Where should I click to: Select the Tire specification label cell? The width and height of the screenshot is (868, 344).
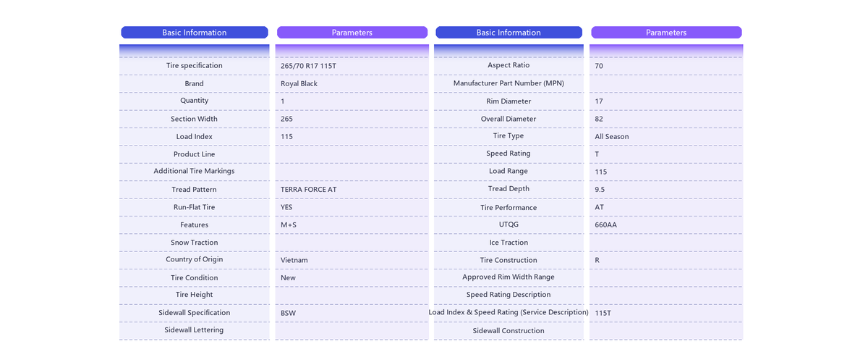click(x=194, y=66)
